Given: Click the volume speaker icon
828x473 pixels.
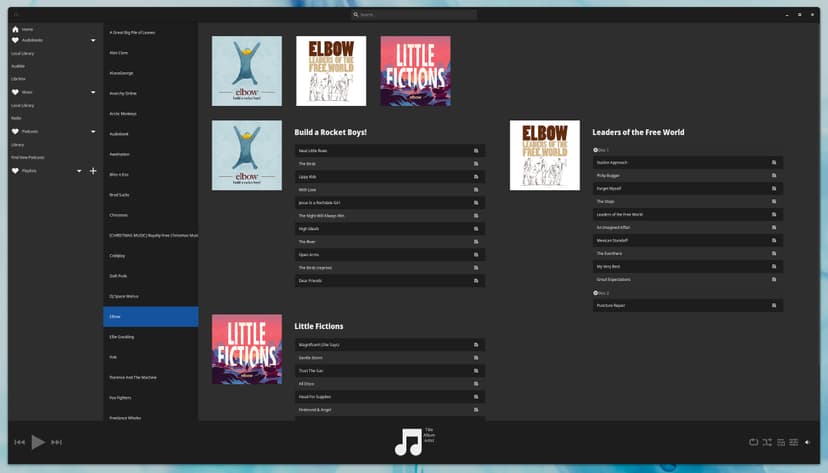Looking at the screenshot, I should [x=807, y=442].
